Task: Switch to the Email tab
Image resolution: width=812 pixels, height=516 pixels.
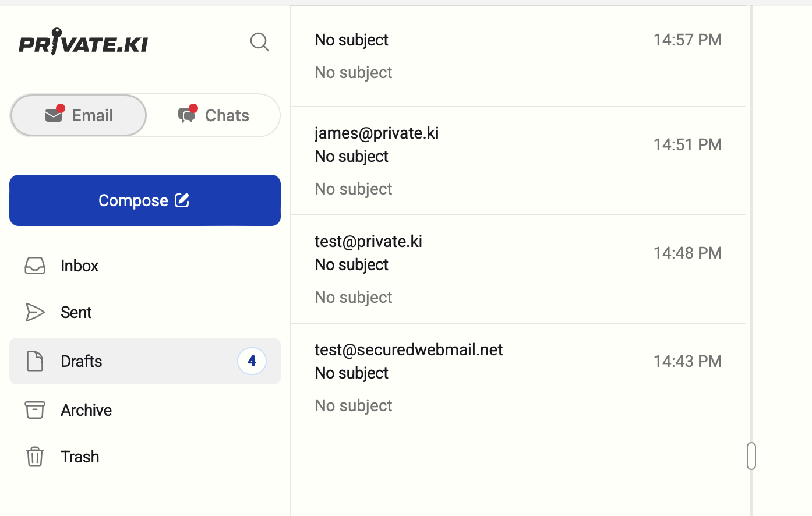Action: [79, 115]
